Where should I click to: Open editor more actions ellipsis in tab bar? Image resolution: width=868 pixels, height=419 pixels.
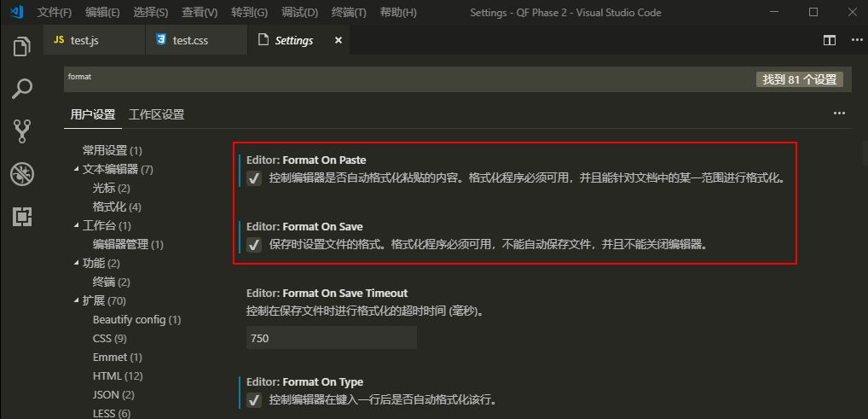coord(856,40)
